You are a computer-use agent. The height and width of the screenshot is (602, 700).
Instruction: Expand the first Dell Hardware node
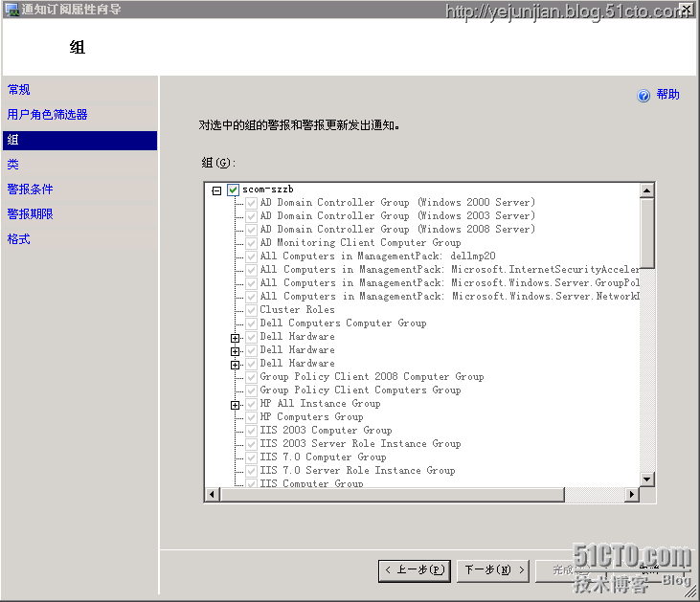pos(235,338)
